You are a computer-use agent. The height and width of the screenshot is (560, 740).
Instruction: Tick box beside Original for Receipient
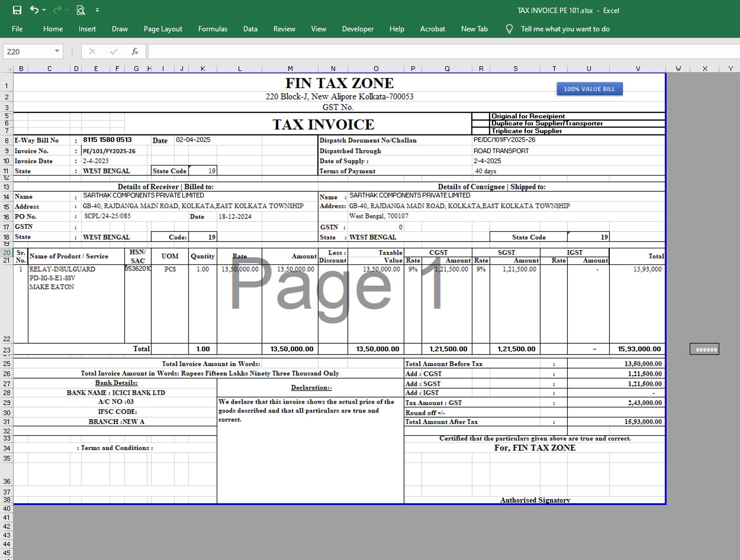pos(481,116)
